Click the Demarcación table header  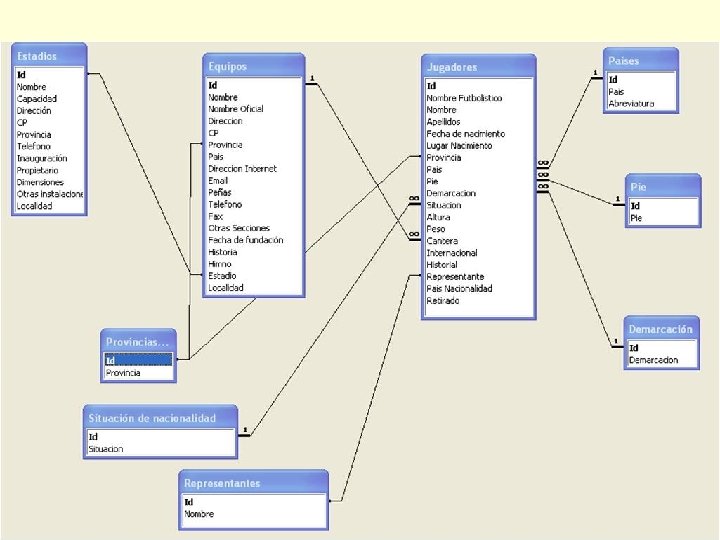point(661,329)
